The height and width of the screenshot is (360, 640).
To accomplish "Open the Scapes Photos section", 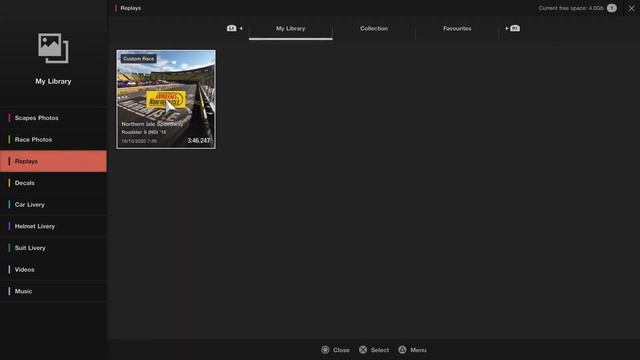I will point(53,118).
